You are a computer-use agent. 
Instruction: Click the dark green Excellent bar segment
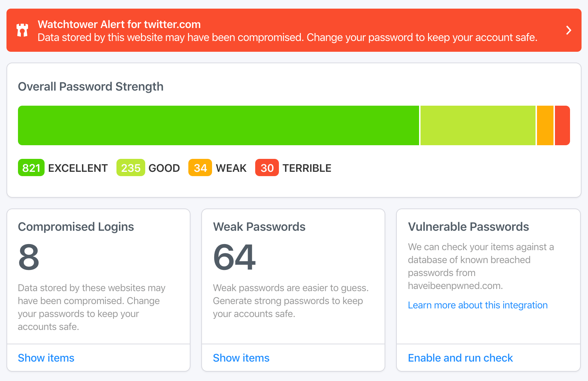click(219, 125)
